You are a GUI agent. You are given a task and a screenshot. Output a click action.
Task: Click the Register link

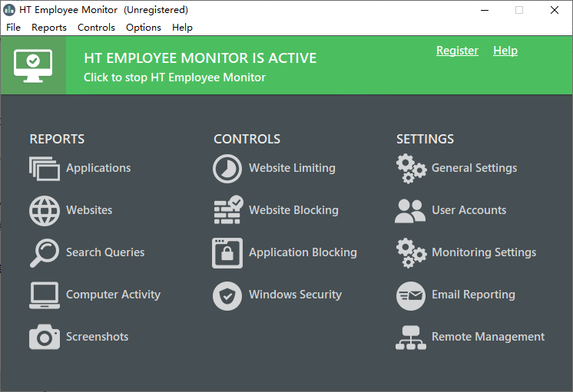point(457,51)
